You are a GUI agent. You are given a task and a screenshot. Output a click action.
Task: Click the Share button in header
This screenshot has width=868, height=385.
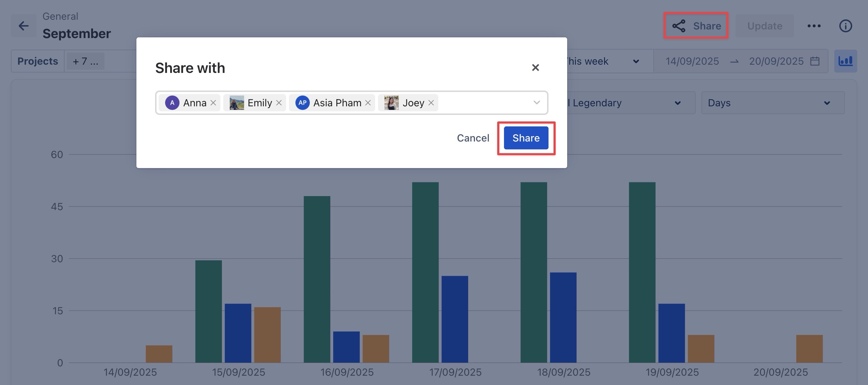pyautogui.click(x=696, y=26)
